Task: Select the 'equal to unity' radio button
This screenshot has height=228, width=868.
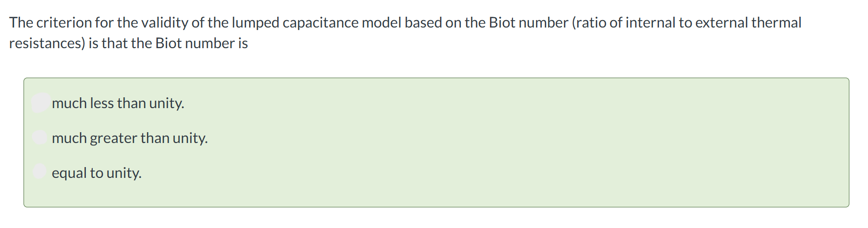Action: [x=40, y=171]
